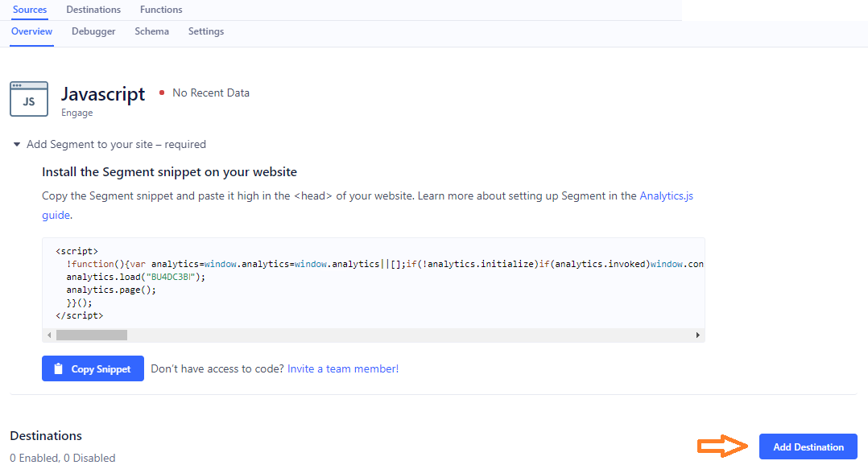Screen dimensions: 868x465
Task: Select the Overview sub-tab
Action: 32,31
